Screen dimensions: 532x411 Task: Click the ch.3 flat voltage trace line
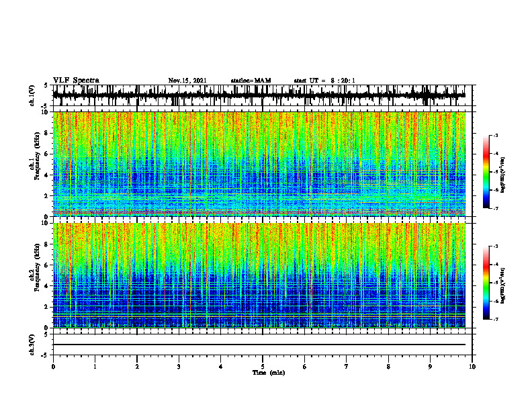[x=259, y=345]
